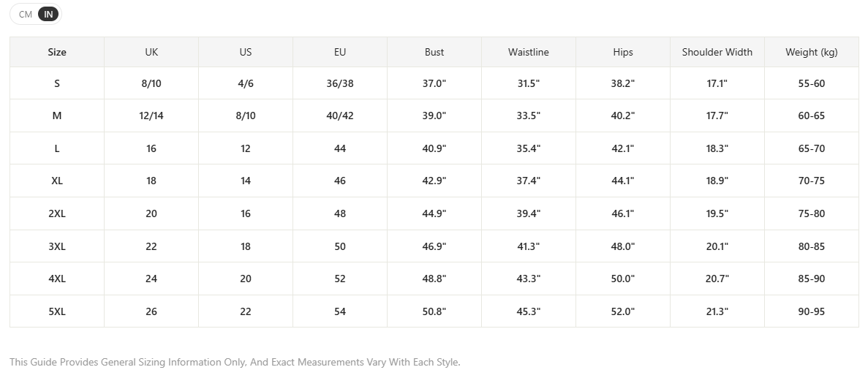Click the Bust column header
This screenshot has width=868, height=386.
tap(434, 52)
